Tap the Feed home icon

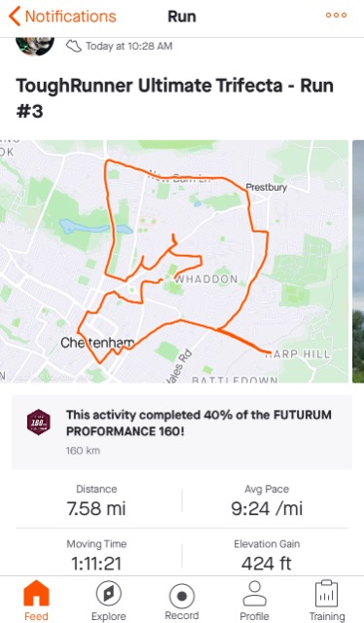tap(36, 593)
